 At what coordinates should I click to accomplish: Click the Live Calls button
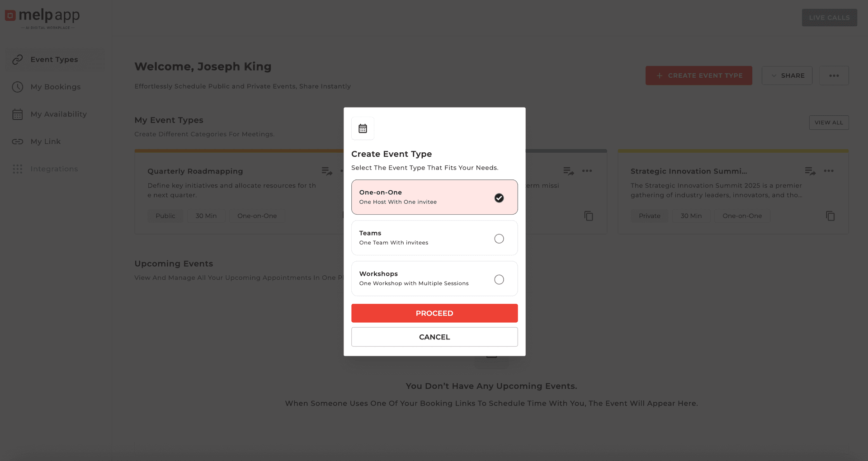coord(829,18)
